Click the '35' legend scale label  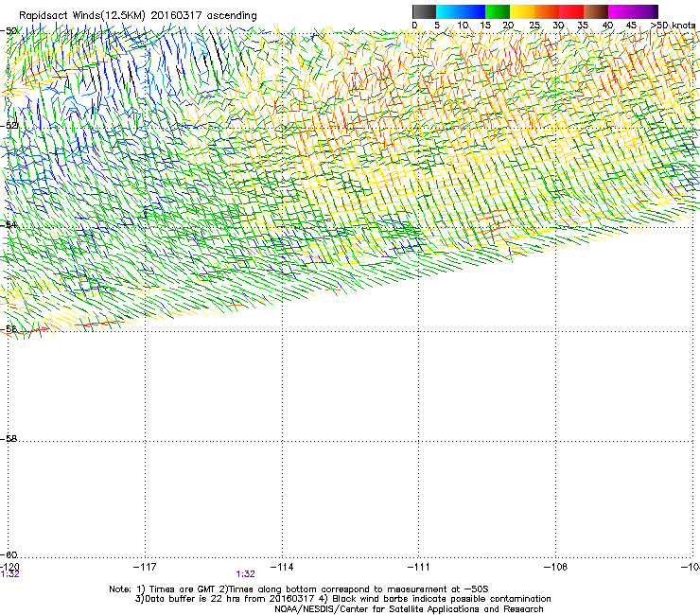click(583, 26)
